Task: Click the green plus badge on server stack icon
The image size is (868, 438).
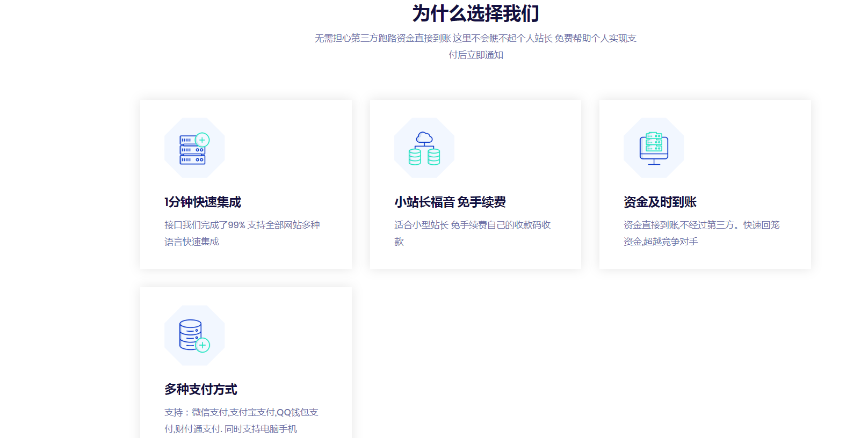Action: coord(202,140)
